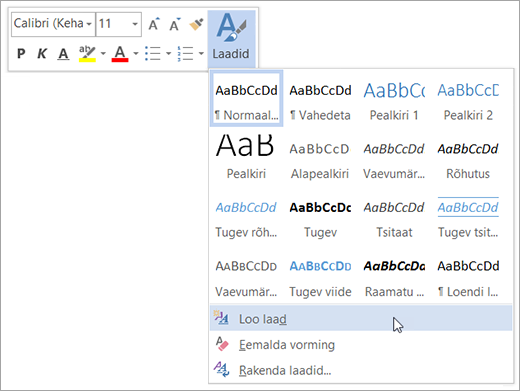Apply the Tugev tsit... style
The height and width of the screenshot is (391, 520).
468,216
